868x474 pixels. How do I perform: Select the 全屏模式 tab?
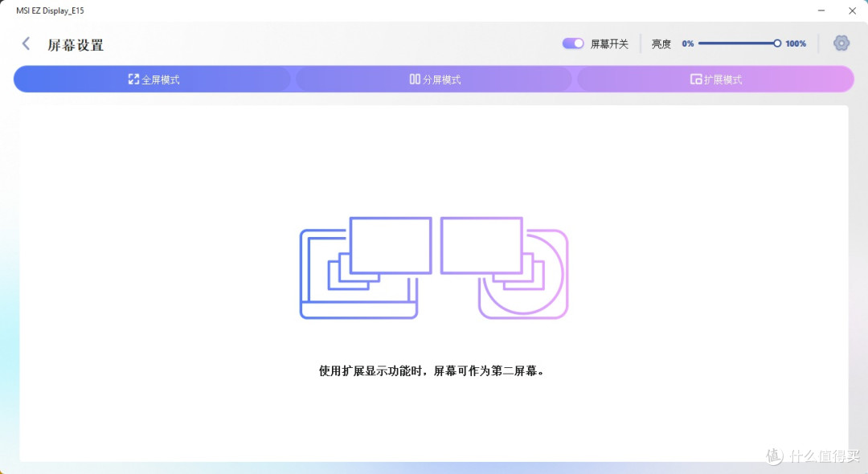[x=154, y=80]
